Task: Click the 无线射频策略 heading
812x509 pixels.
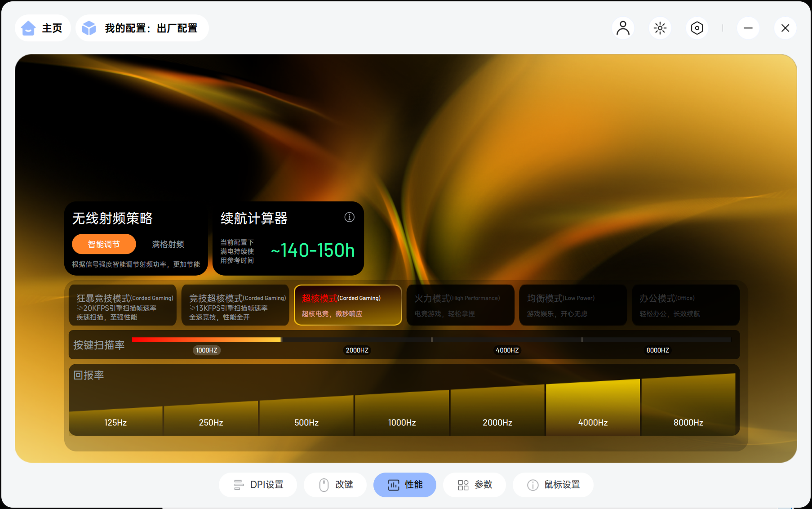Action: point(112,218)
